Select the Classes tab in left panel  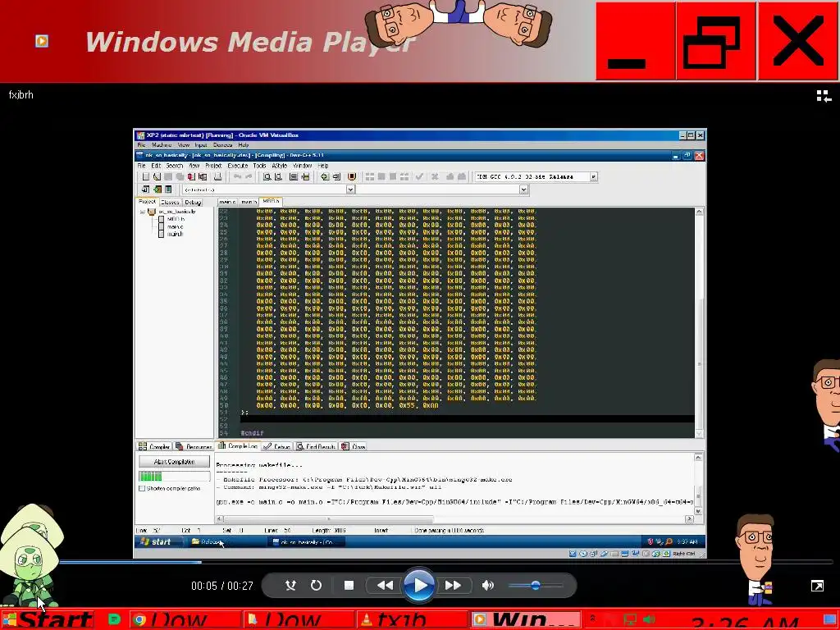170,202
